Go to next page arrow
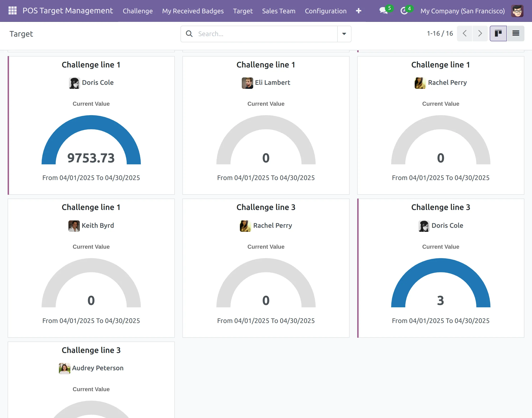Viewport: 532px width, 418px height. tap(480, 33)
